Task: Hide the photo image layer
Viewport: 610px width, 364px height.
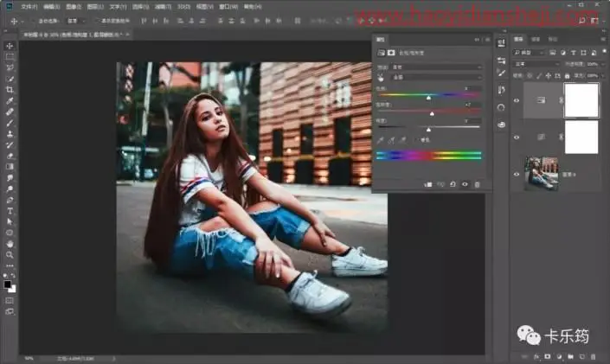Action: (x=517, y=175)
